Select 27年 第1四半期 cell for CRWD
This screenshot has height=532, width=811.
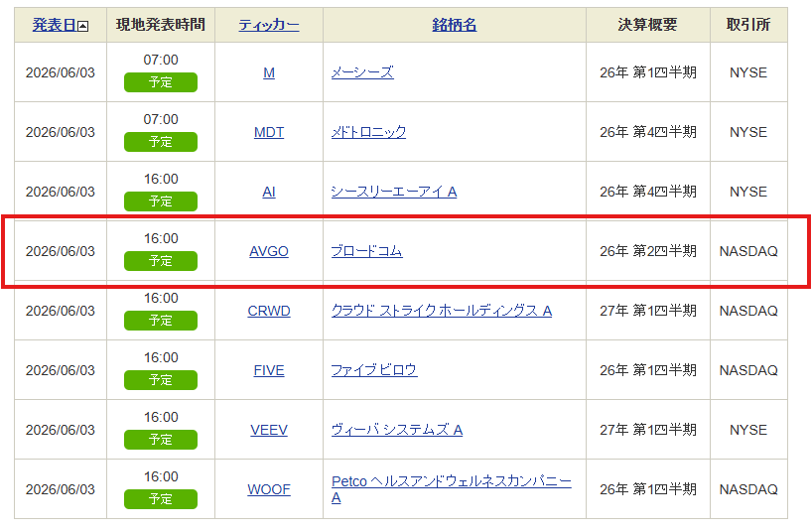pyautogui.click(x=648, y=311)
